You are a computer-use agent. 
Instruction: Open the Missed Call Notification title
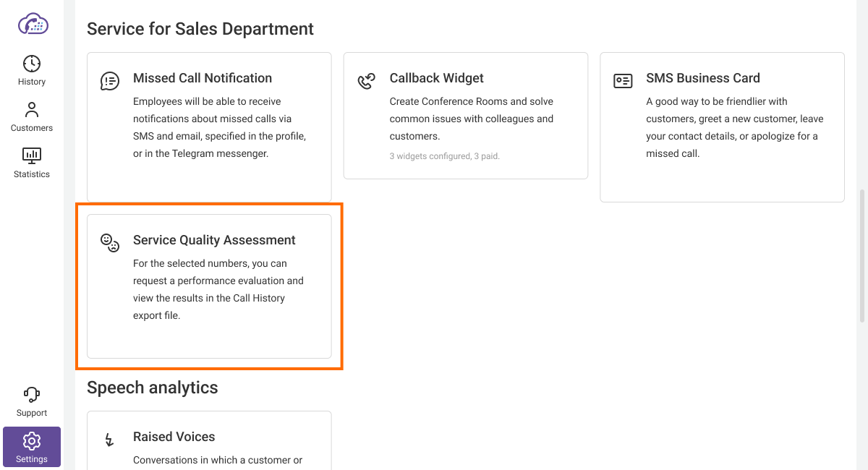pos(203,78)
